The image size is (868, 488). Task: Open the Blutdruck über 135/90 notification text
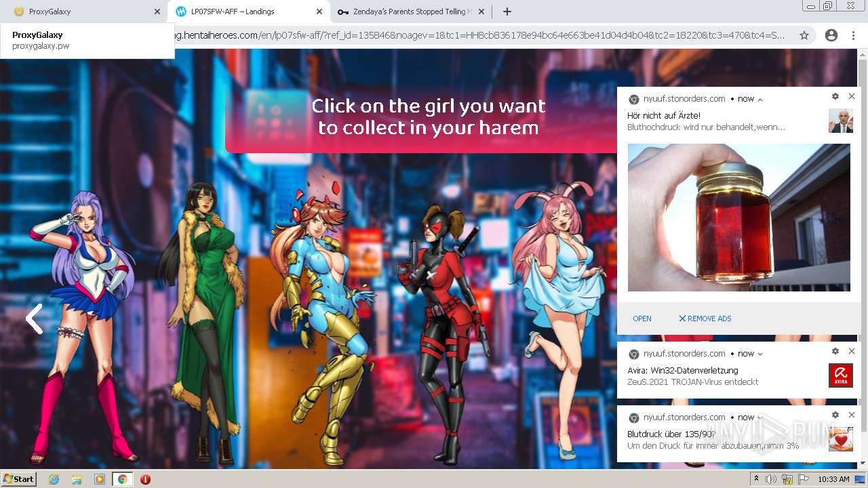[x=672, y=434]
